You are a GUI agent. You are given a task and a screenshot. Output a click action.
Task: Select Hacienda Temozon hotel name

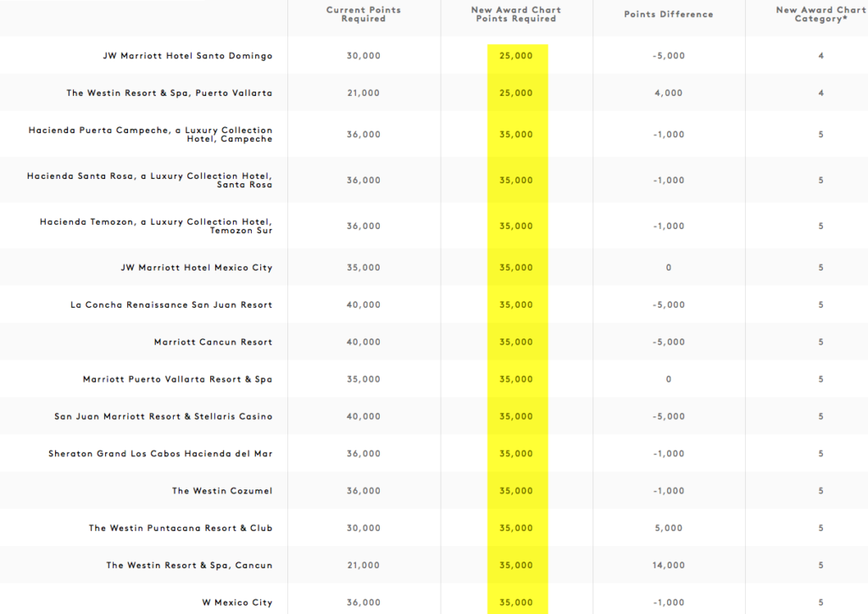[x=156, y=226]
